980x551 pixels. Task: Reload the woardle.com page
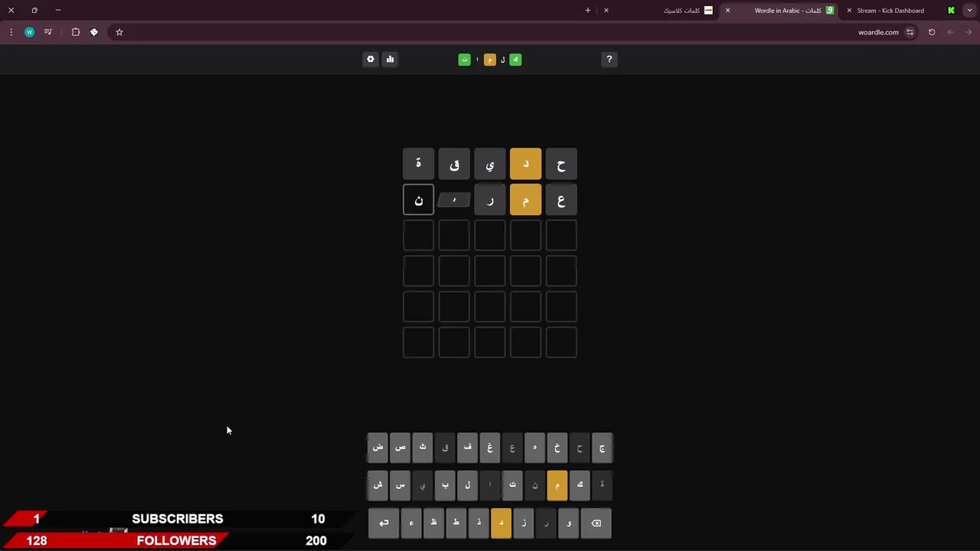point(932,32)
